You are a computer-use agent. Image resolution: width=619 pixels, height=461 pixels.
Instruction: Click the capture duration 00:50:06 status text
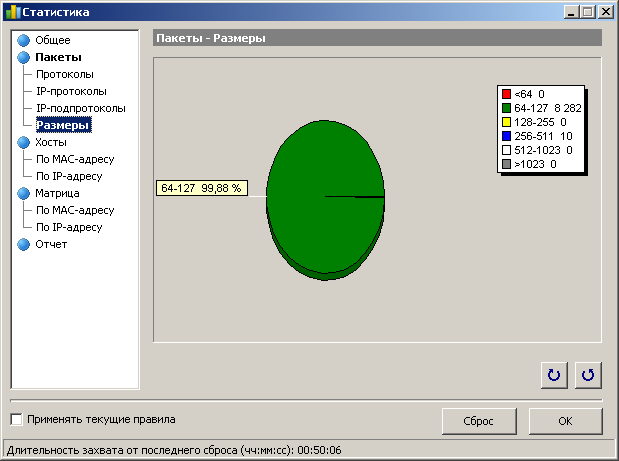[x=319, y=450]
